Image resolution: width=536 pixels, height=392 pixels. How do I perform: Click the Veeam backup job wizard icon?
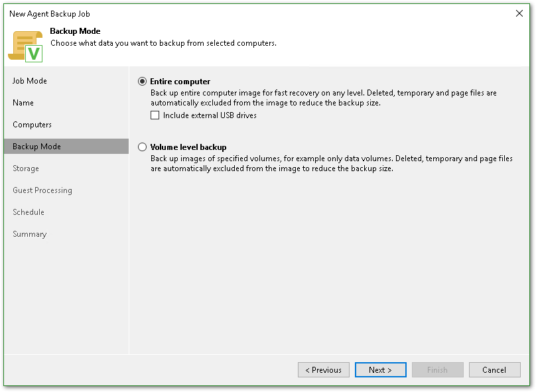tap(25, 46)
